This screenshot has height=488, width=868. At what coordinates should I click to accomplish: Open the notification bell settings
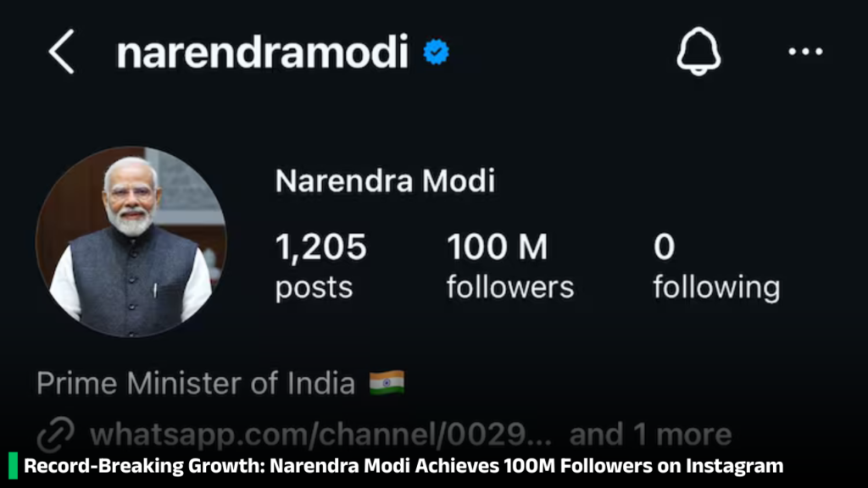click(698, 53)
